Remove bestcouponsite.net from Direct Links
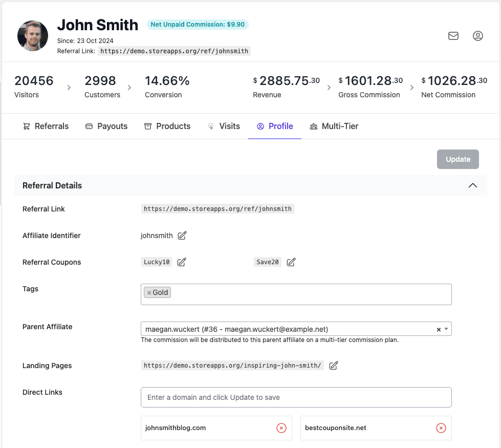This screenshot has width=501, height=448. [x=441, y=428]
